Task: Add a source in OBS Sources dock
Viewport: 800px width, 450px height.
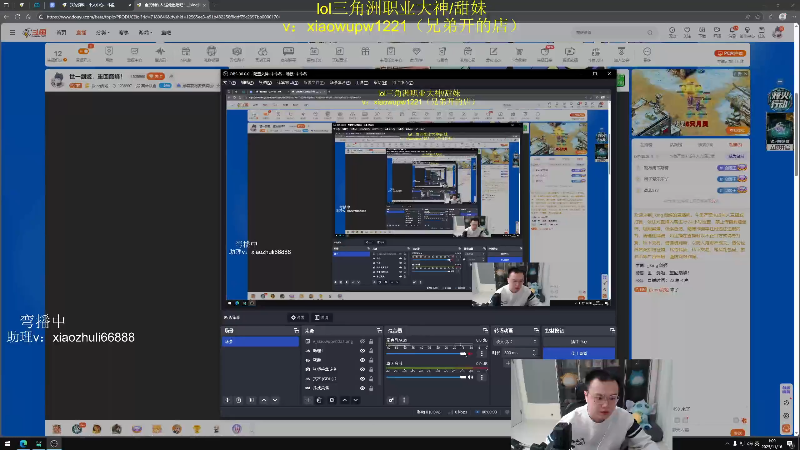Action: [308, 400]
